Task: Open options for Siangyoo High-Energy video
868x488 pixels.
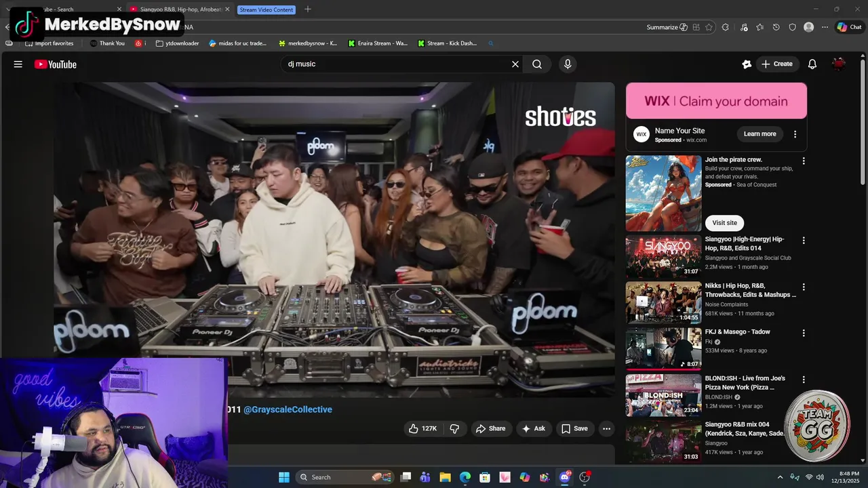Action: (804, 241)
